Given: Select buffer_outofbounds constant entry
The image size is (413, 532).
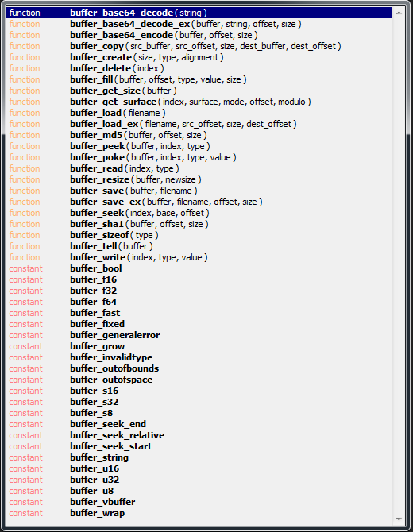Looking at the screenshot, I should coord(199,368).
